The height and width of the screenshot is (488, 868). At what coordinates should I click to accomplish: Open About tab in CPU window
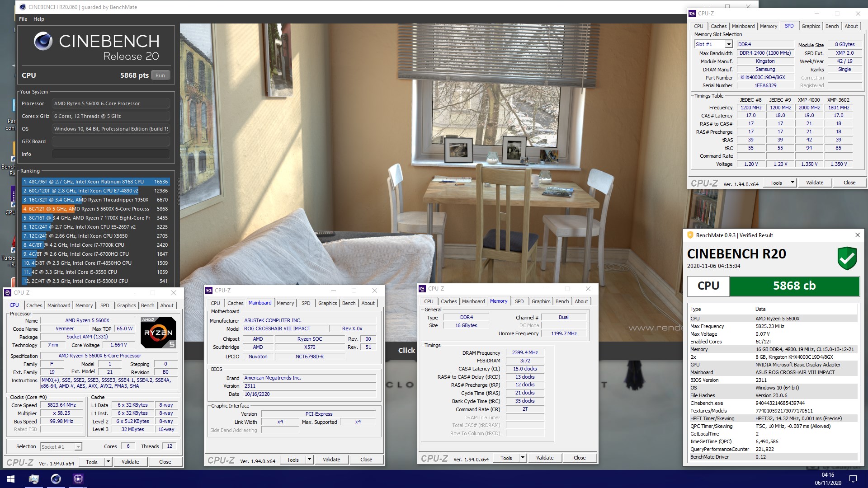pos(167,305)
